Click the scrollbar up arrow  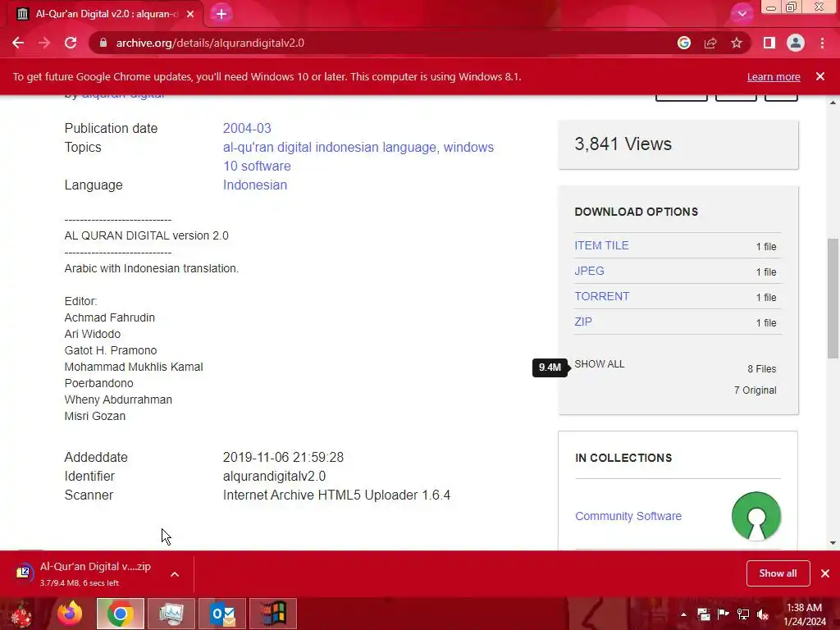[x=833, y=103]
